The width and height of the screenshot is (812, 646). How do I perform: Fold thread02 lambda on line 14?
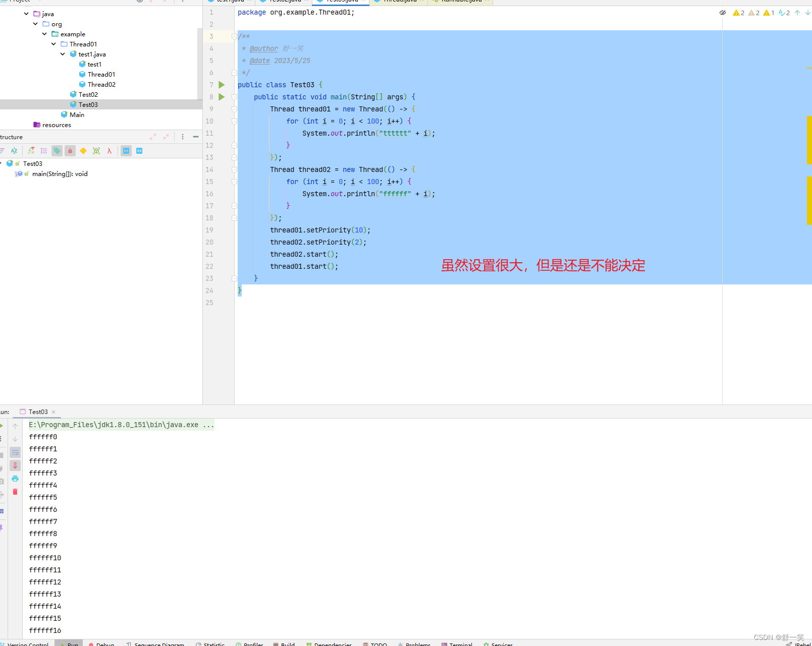click(x=234, y=169)
